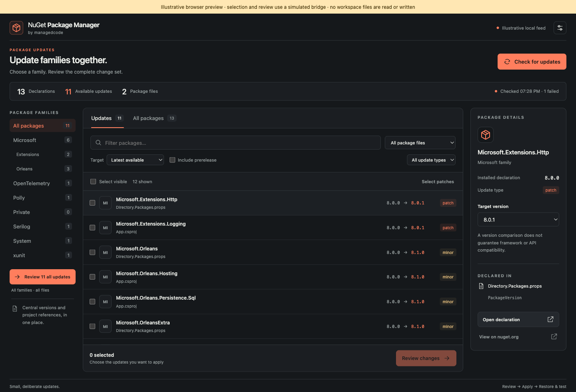This screenshot has width=576, height=392.
Task: Click the MI badge for Microsoft.Orleans.Hosting
Action: [106, 277]
